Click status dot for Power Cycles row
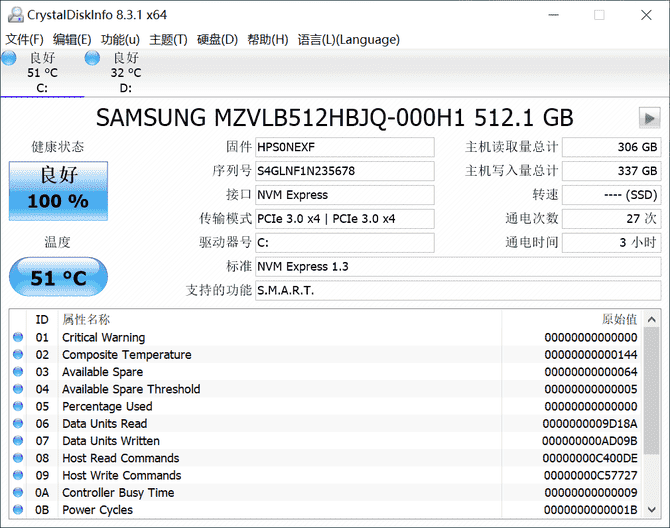 coord(18,509)
